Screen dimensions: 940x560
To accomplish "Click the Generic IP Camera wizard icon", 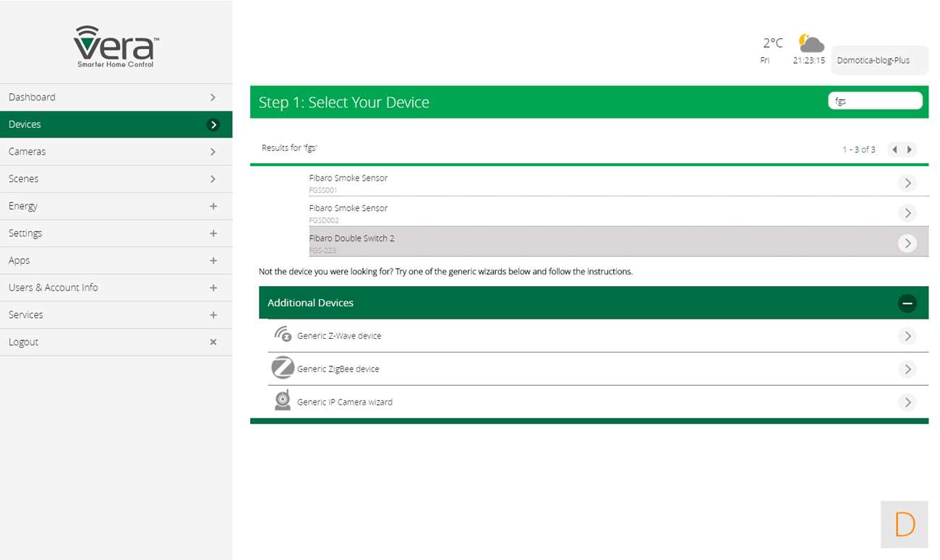I will [x=283, y=400].
